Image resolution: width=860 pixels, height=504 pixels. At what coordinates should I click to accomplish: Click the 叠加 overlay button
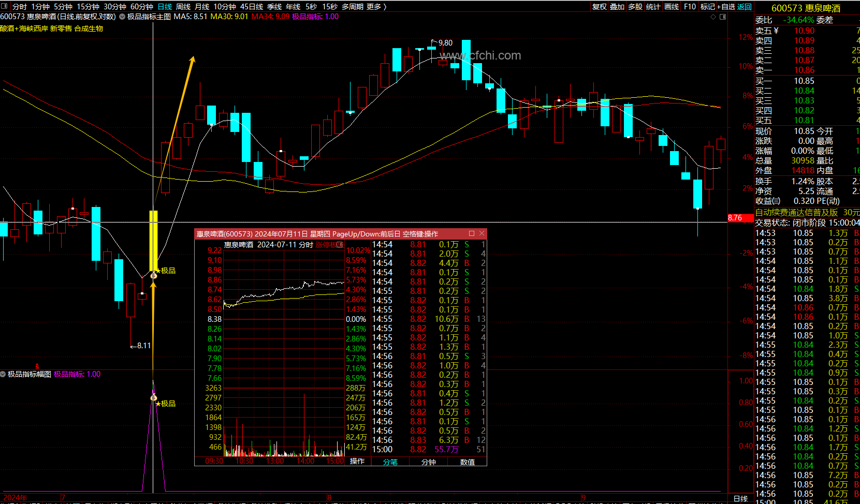(x=617, y=7)
